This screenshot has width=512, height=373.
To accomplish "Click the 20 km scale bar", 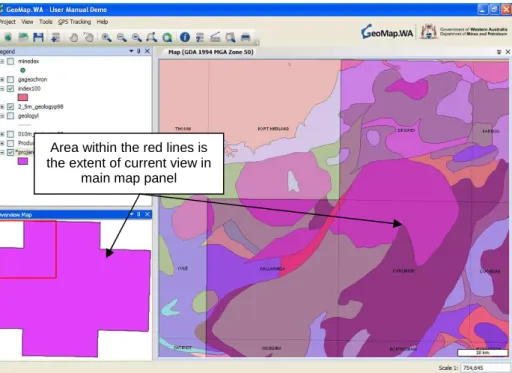I will click(x=482, y=353).
